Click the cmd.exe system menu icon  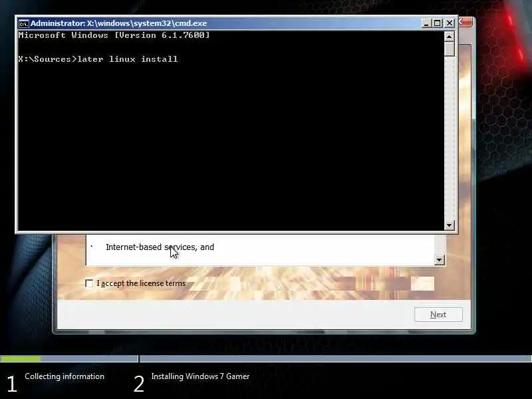[x=24, y=23]
